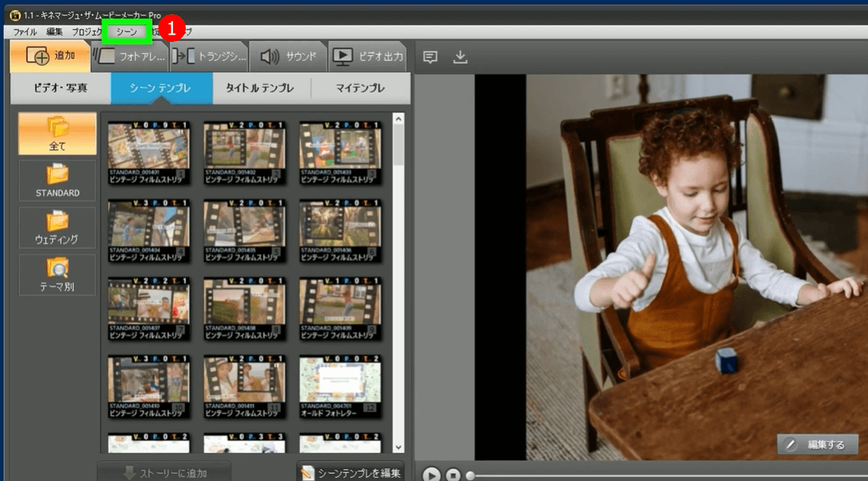Switch to the ビデオ出力 tab
Screen dimensions: 868x481
(368, 56)
